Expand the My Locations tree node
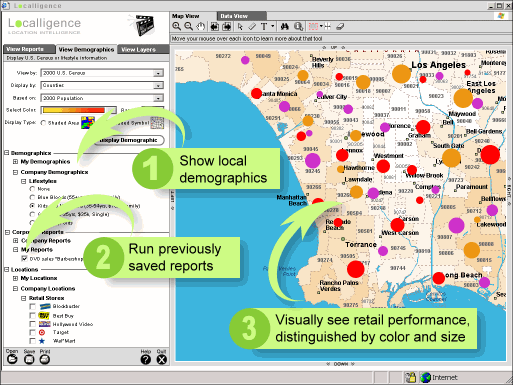 [15, 278]
